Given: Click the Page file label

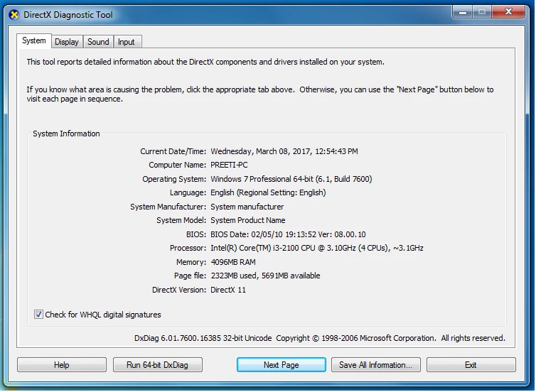Looking at the screenshot, I should [190, 276].
